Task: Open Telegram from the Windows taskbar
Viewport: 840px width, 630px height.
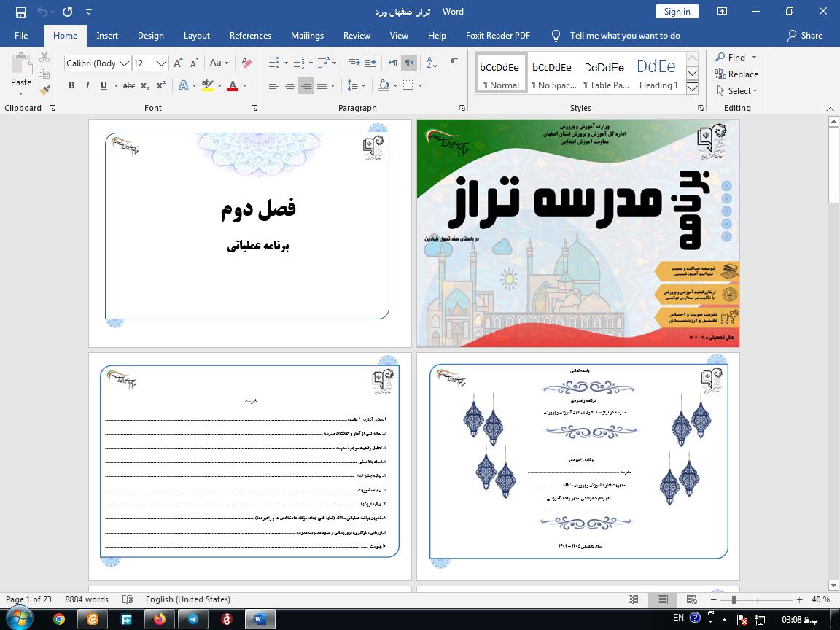Action: 192,619
